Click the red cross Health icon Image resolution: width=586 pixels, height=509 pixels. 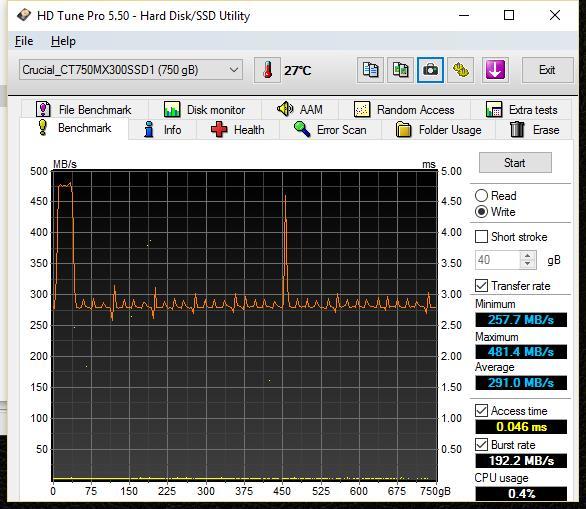coord(219,129)
